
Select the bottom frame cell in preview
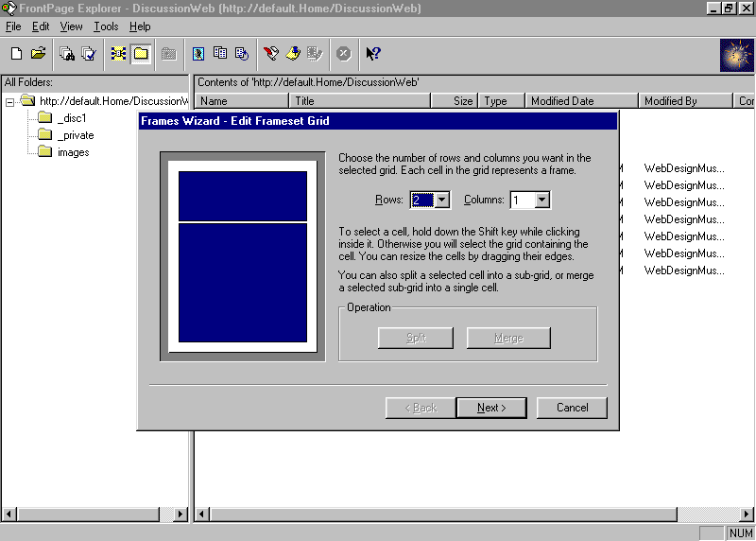click(x=243, y=283)
